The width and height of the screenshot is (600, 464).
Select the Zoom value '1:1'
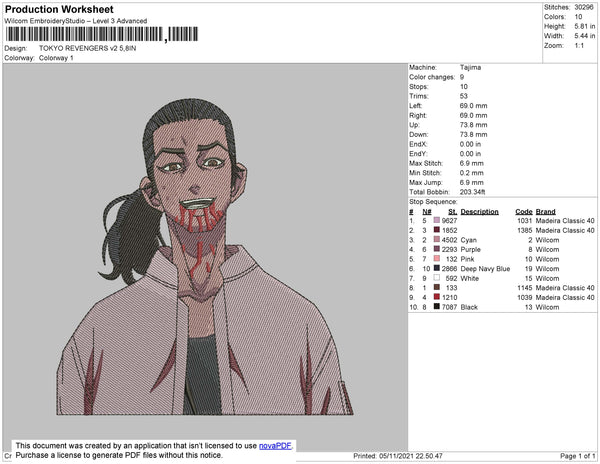pos(579,46)
